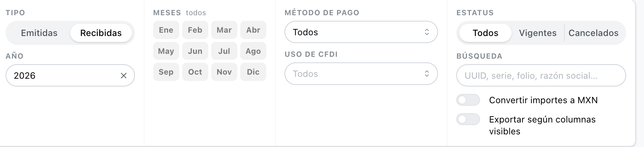Pick Sep month filter
Viewport: 644px width, 147px height.
(166, 72)
